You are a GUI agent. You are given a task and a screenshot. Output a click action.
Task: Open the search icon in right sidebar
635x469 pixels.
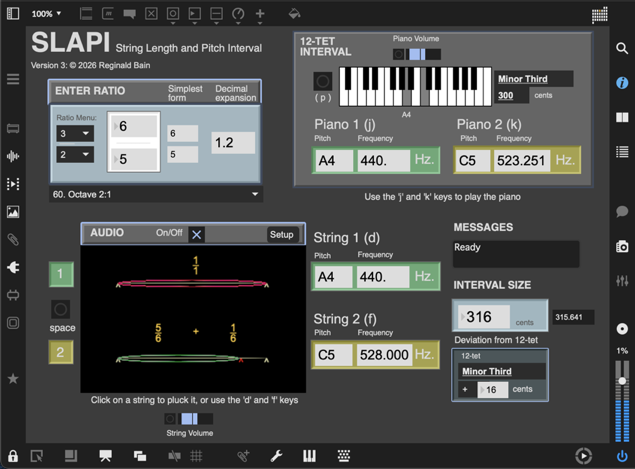622,48
